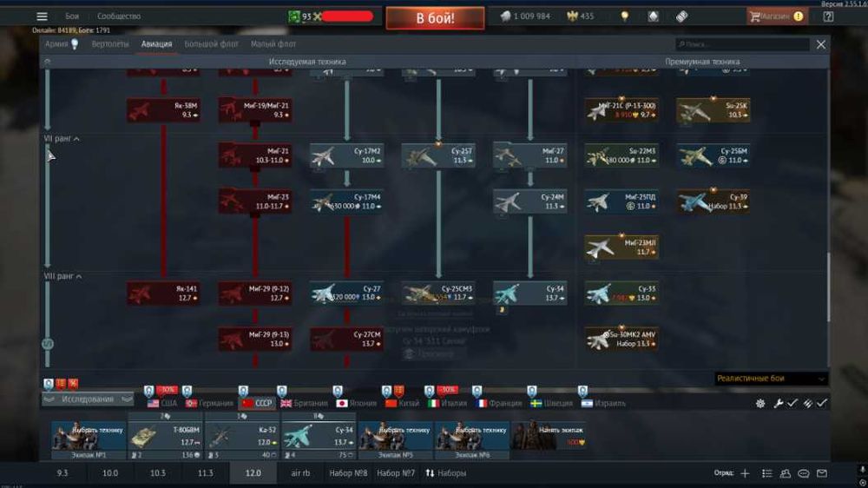
Task: Select the Италия nation
Action: [448, 403]
